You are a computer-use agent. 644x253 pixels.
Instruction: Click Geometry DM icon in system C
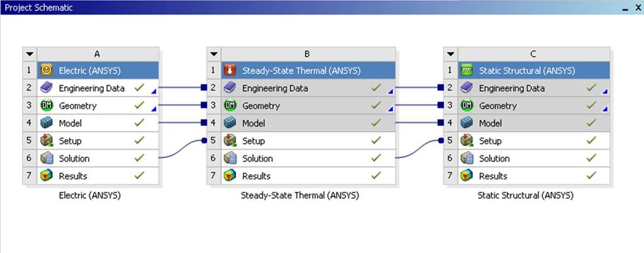point(467,106)
